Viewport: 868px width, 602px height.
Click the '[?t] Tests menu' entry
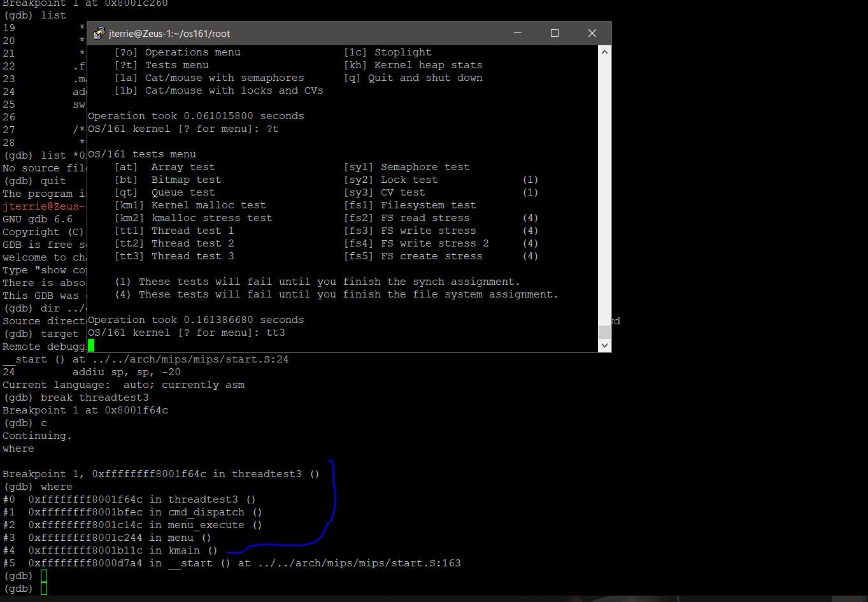pos(162,65)
